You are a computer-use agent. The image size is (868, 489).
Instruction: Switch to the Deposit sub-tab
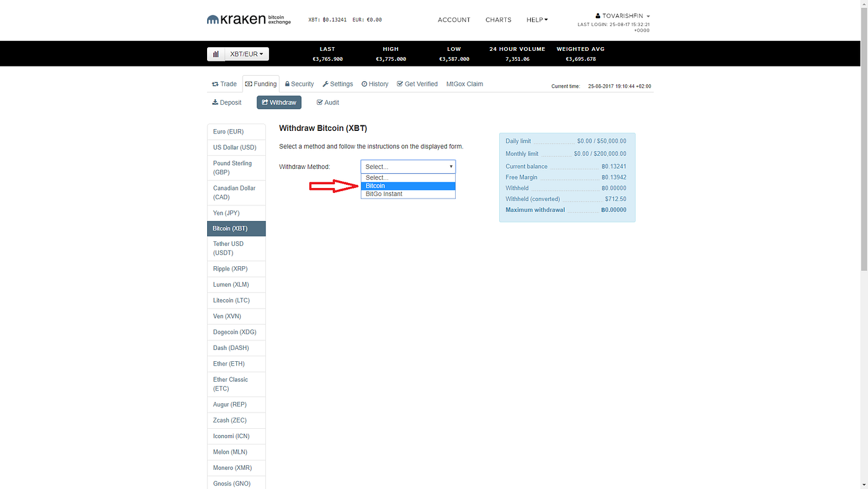point(227,102)
